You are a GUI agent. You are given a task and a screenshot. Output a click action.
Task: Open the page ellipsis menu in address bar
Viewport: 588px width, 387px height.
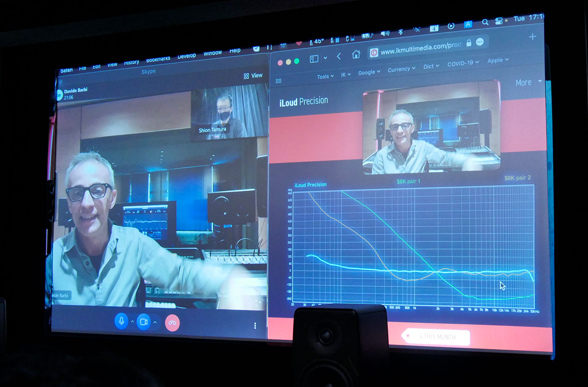pyautogui.click(x=480, y=42)
